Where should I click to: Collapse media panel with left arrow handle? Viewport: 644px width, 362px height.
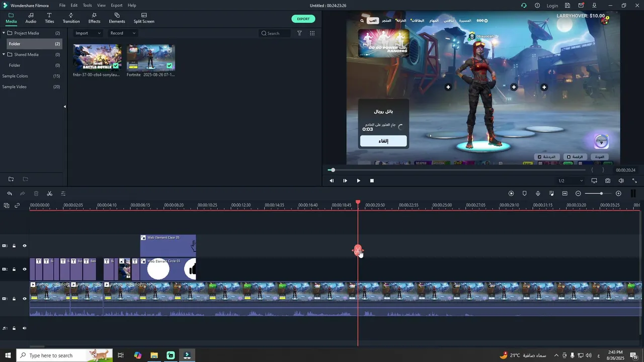[64, 107]
